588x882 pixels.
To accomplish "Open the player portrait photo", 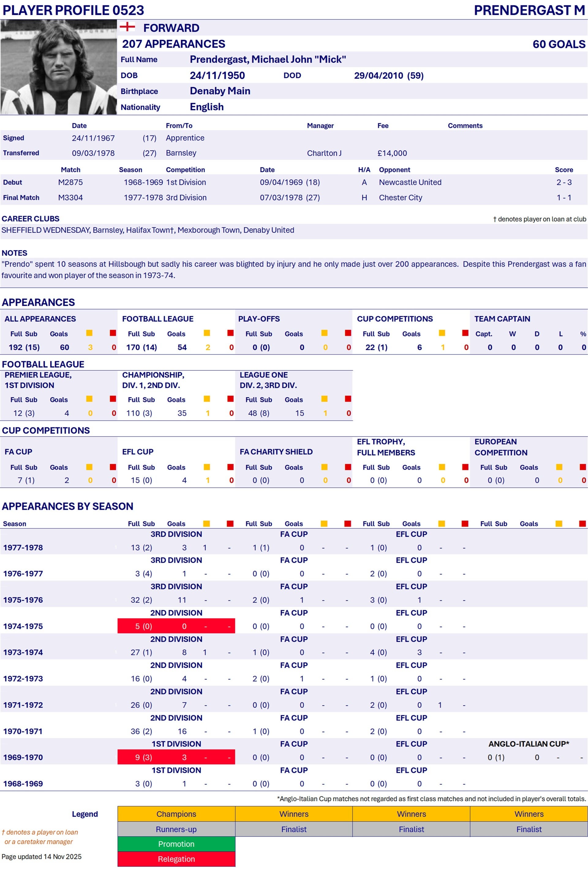I will 58,67.
